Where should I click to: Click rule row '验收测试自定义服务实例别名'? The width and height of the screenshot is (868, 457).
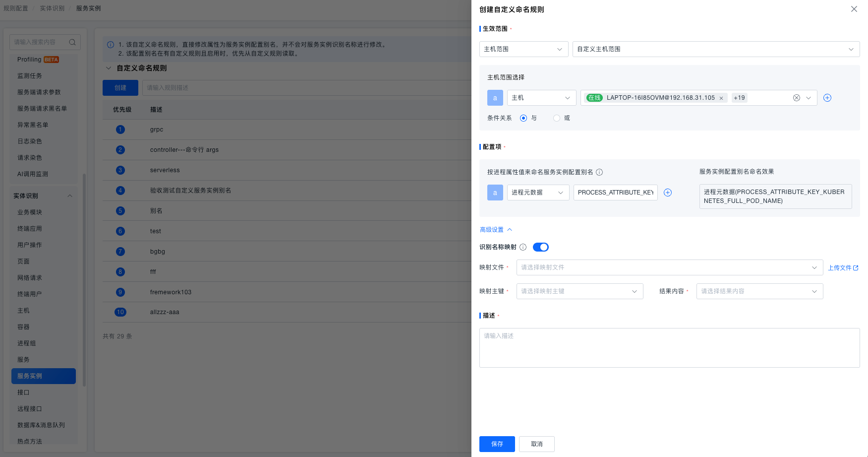287,191
